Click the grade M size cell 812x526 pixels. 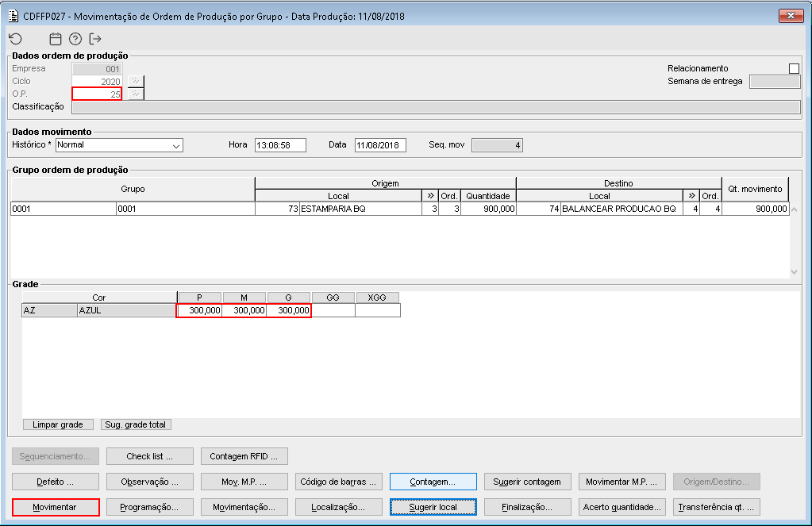244,310
